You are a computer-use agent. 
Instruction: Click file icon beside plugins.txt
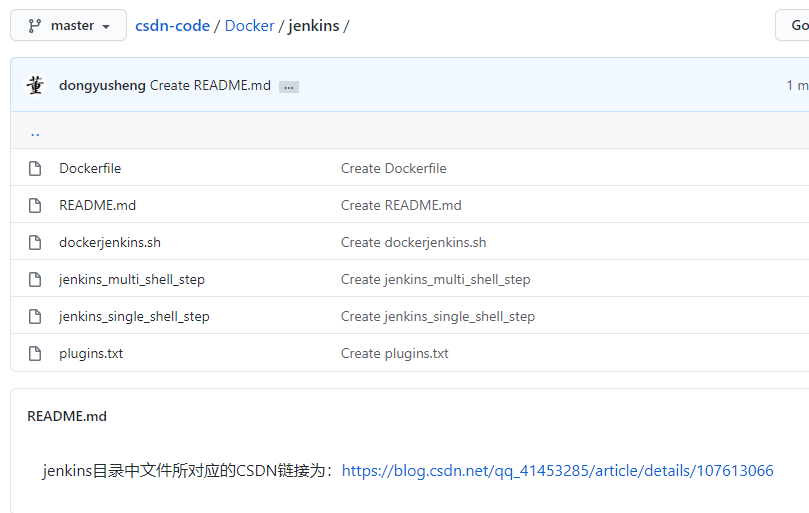point(35,354)
